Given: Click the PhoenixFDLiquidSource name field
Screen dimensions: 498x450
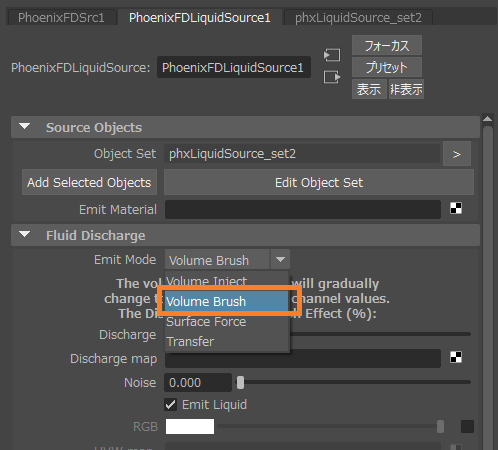Looking at the screenshot, I should [x=234, y=67].
